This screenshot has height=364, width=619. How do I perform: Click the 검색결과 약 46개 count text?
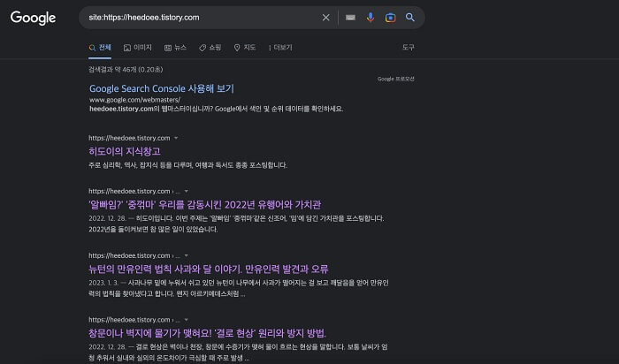tap(126, 70)
